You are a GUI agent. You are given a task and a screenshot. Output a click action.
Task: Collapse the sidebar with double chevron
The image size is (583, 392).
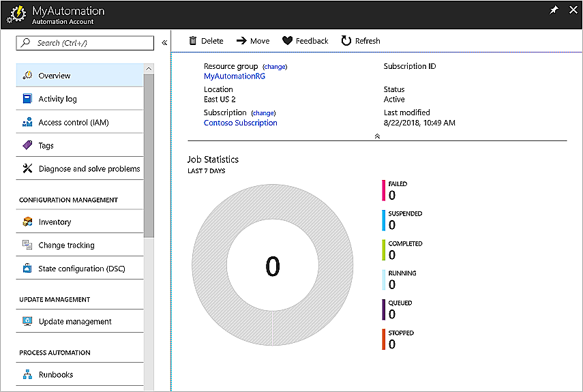pos(164,43)
